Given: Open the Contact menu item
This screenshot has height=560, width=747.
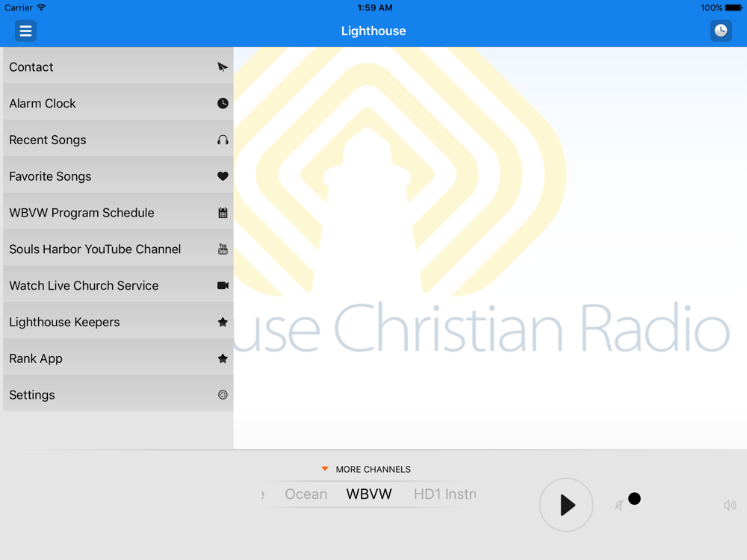Looking at the screenshot, I should 118,66.
